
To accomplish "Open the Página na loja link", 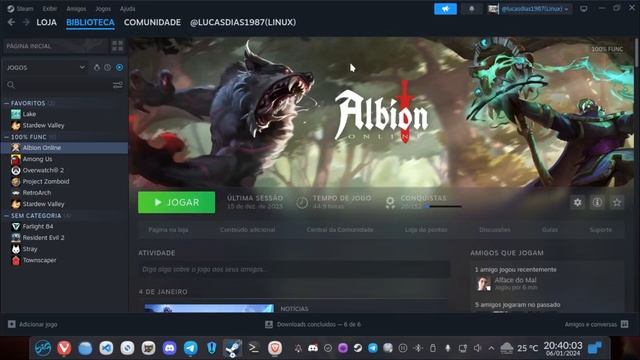I will [x=168, y=230].
